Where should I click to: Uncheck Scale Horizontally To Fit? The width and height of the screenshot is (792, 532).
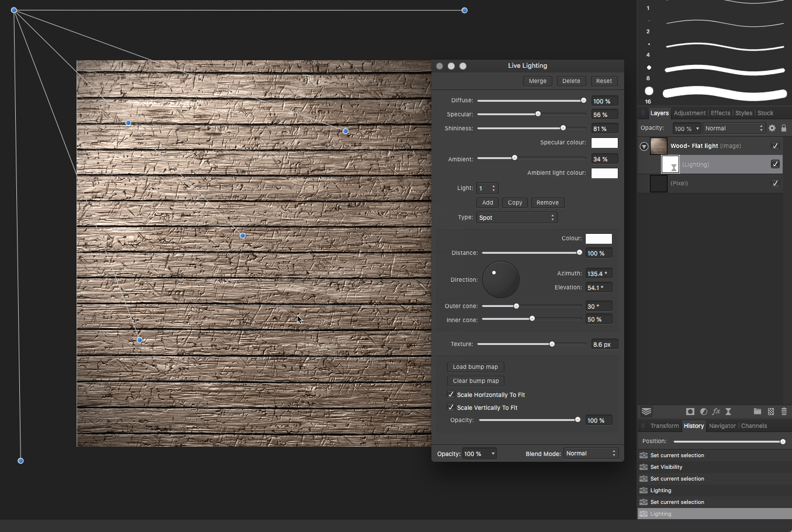[x=451, y=394]
